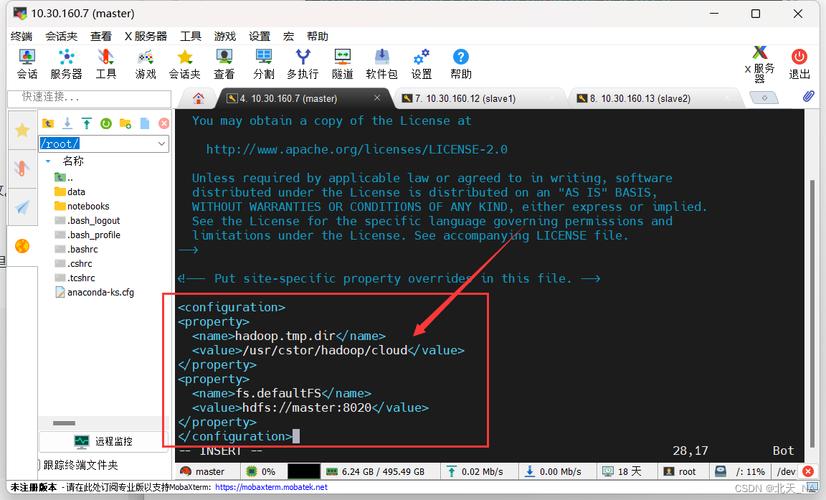Click the file list horizontal scrollbar
Image resolution: width=826 pixels, height=500 pixels.
pyautogui.click(x=64, y=423)
